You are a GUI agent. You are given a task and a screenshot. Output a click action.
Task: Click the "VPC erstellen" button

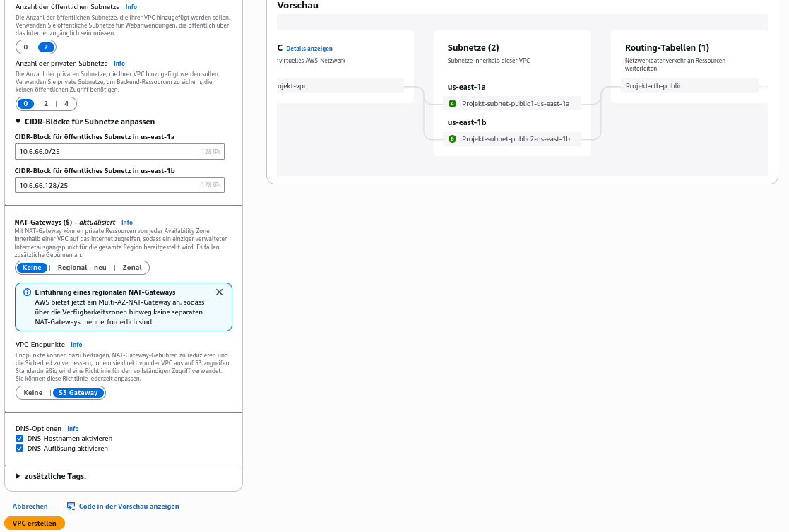35,523
